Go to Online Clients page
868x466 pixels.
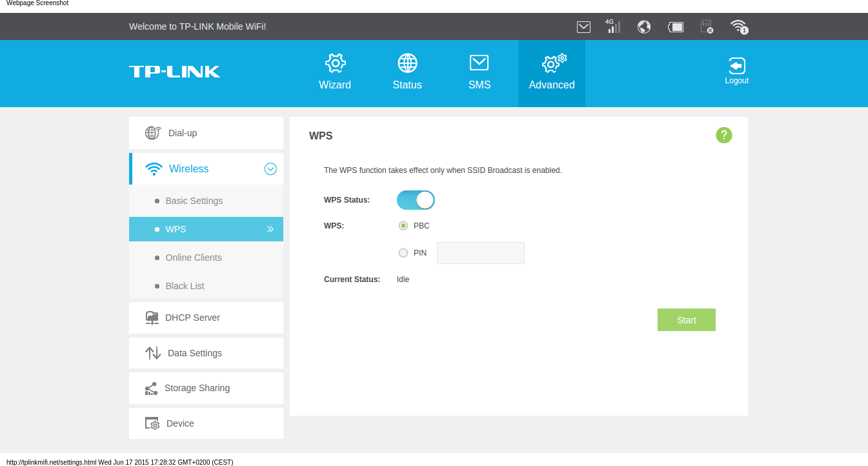(194, 258)
